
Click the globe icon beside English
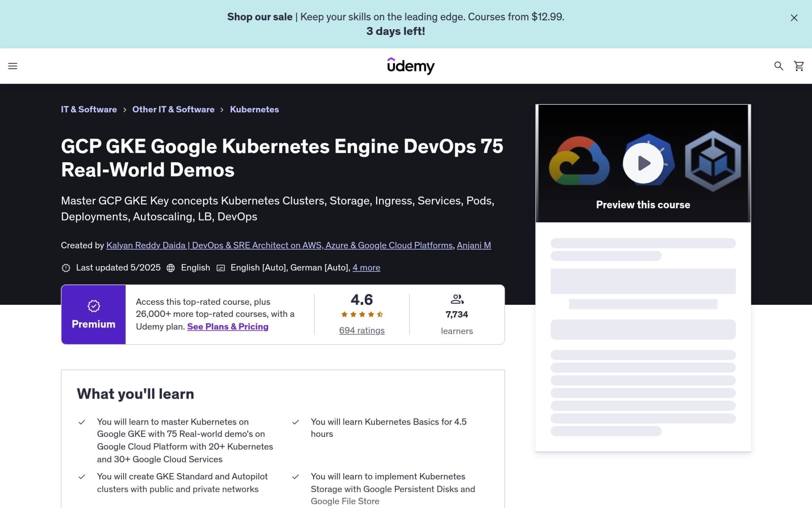[171, 267]
